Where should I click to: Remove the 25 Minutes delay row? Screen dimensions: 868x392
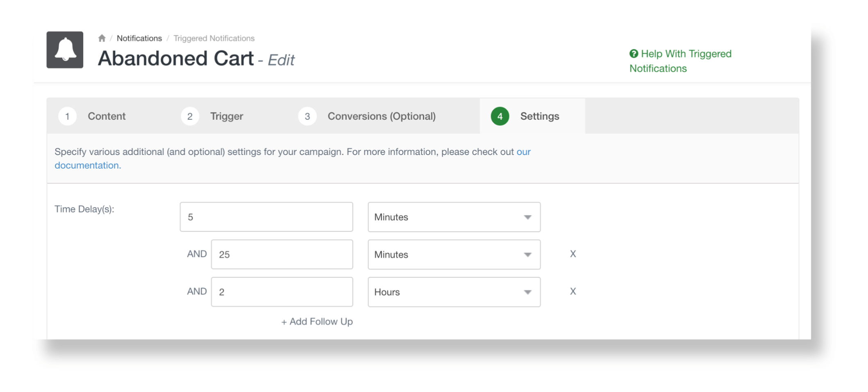pos(573,254)
